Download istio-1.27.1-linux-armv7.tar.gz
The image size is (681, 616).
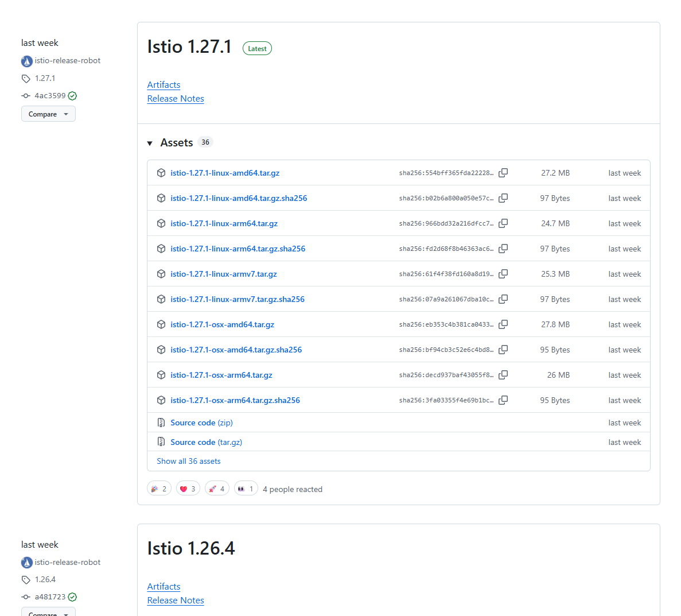tap(224, 273)
